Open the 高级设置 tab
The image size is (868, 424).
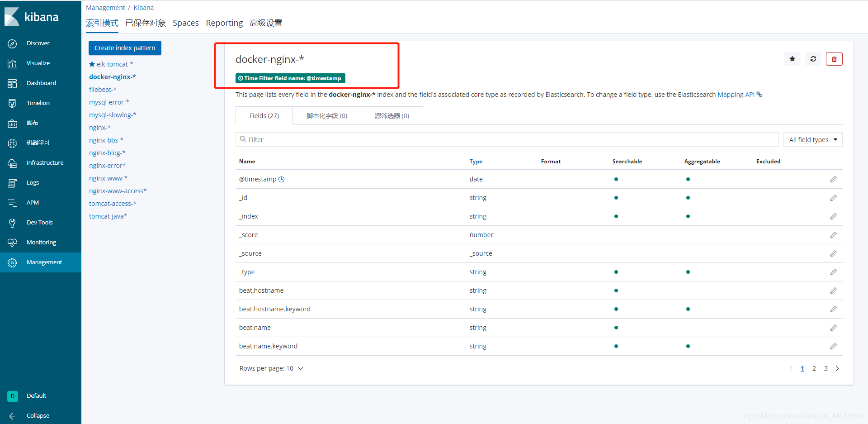tap(266, 23)
